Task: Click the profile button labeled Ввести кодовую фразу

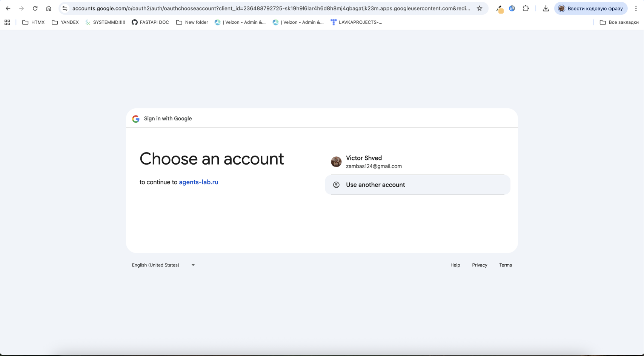Action: [x=590, y=8]
